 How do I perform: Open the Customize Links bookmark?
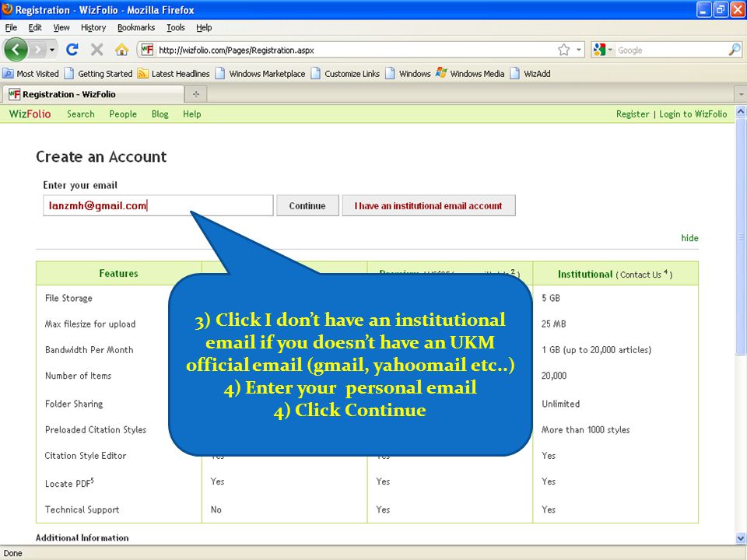coord(345,73)
